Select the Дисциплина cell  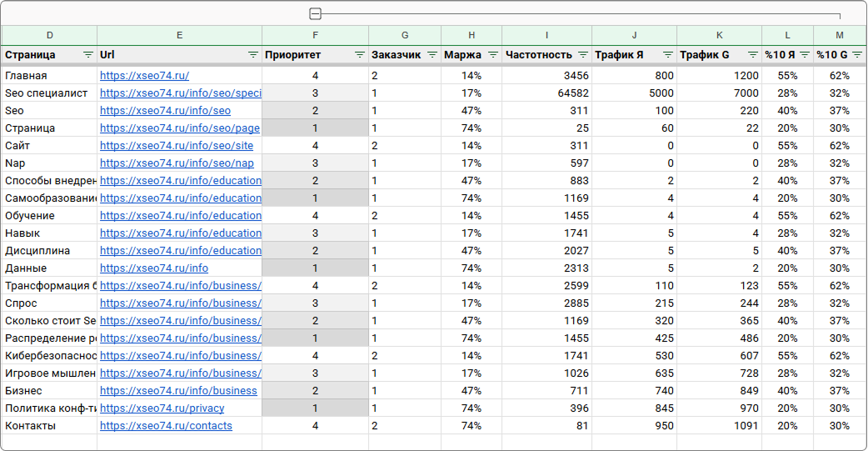(x=50, y=250)
